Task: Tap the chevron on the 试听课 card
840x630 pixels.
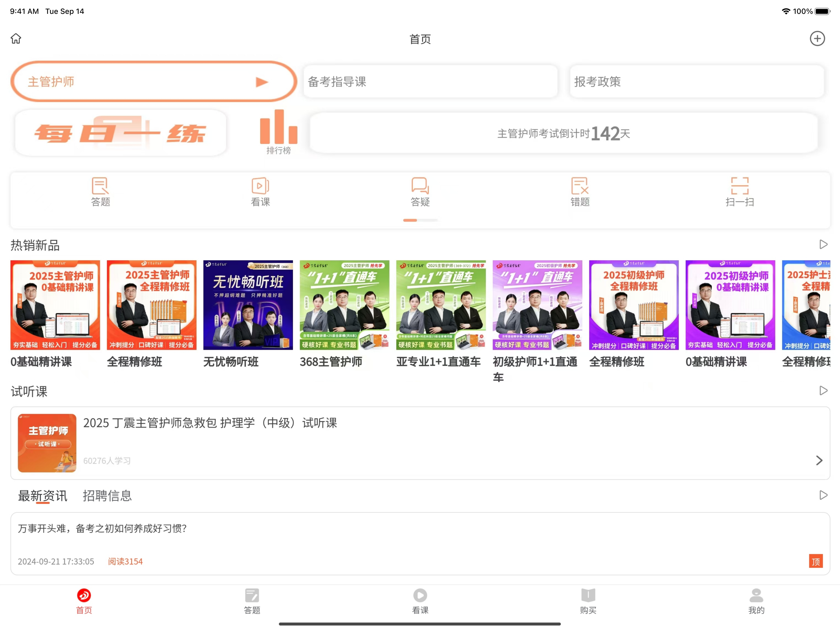Action: (819, 461)
